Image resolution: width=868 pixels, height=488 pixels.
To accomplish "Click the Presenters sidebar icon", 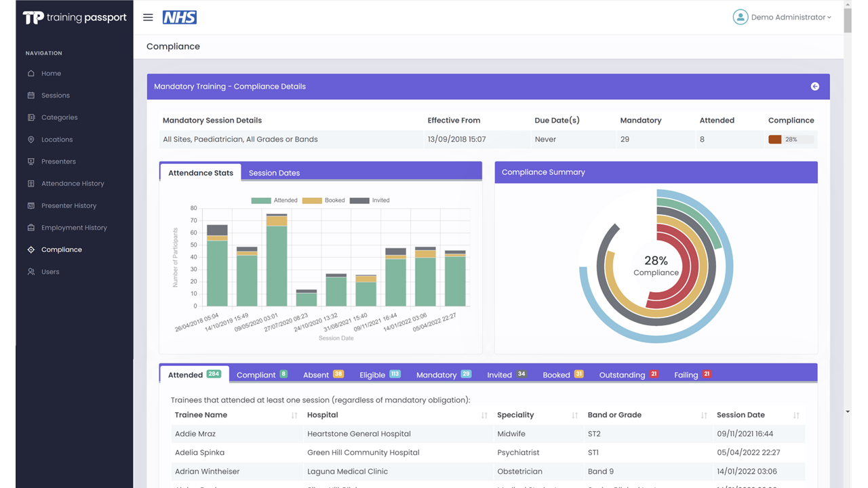I will (x=31, y=161).
